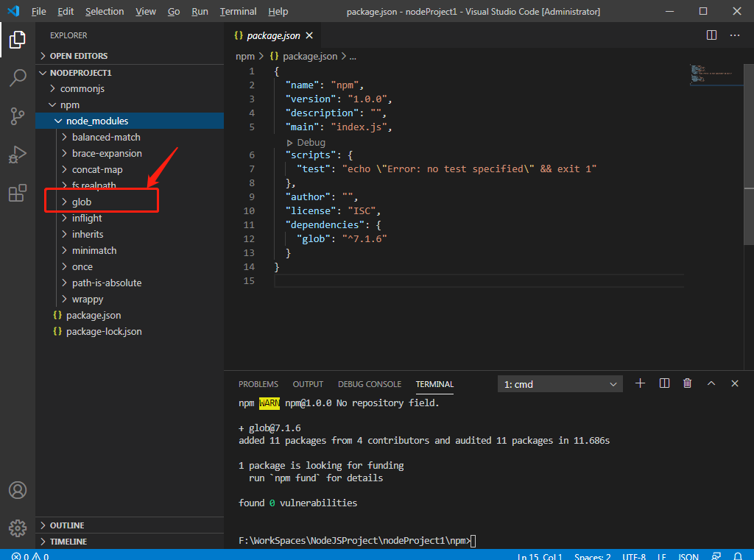Switch to the DEBUG CONSOLE tab
Image resolution: width=754 pixels, height=560 pixels.
pyautogui.click(x=370, y=384)
